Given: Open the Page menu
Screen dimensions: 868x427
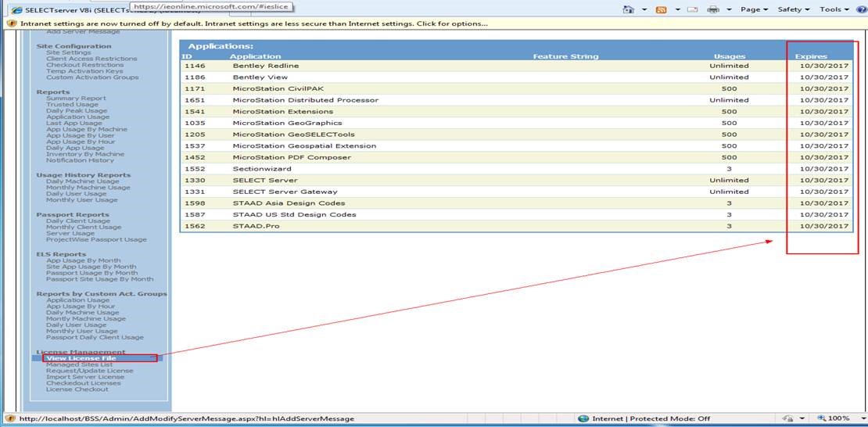Looking at the screenshot, I should pos(755,9).
